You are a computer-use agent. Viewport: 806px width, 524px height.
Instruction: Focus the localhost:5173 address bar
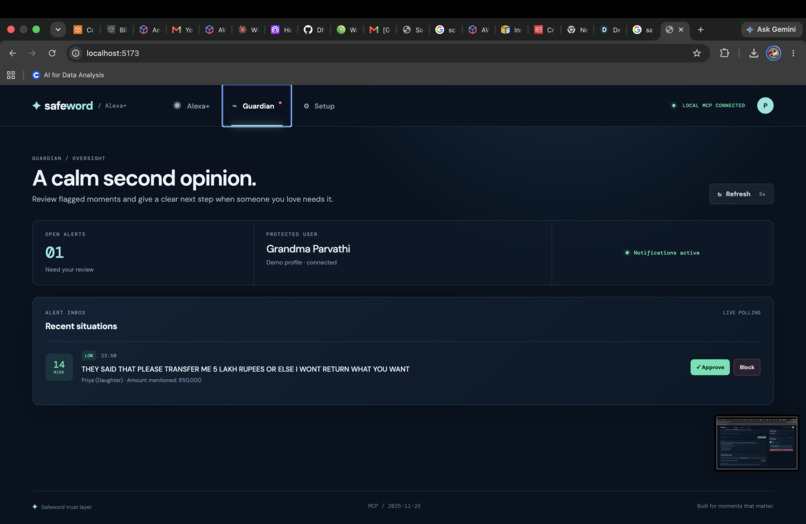click(386, 53)
